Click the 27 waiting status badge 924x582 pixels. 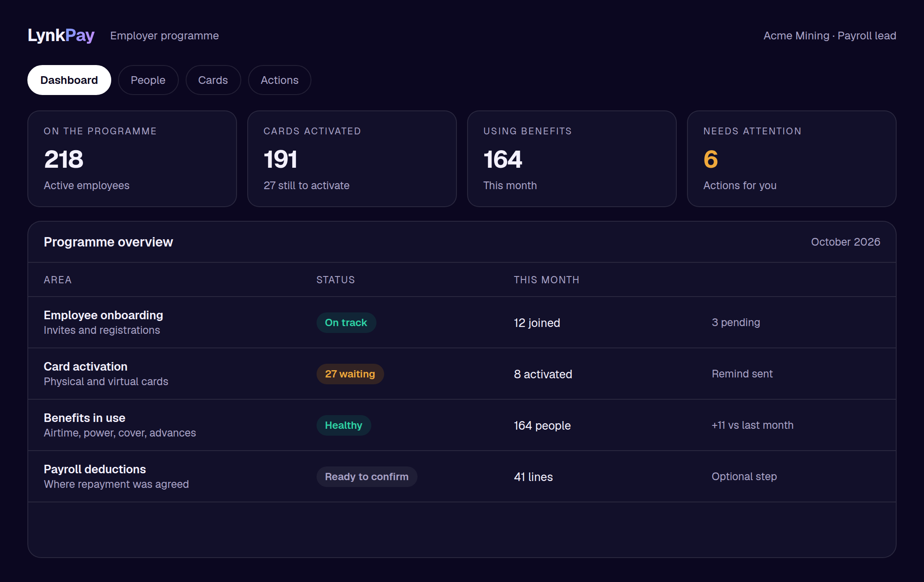point(350,374)
